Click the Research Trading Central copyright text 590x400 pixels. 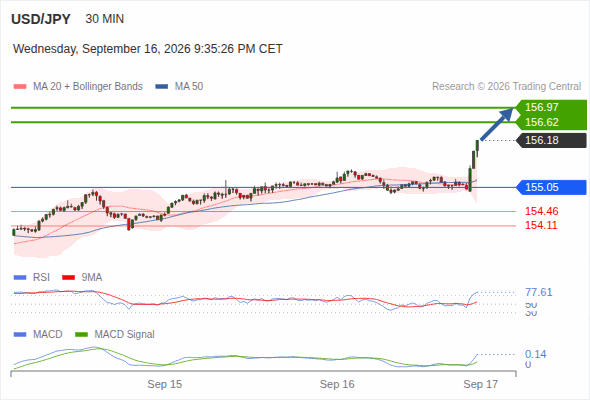click(506, 87)
